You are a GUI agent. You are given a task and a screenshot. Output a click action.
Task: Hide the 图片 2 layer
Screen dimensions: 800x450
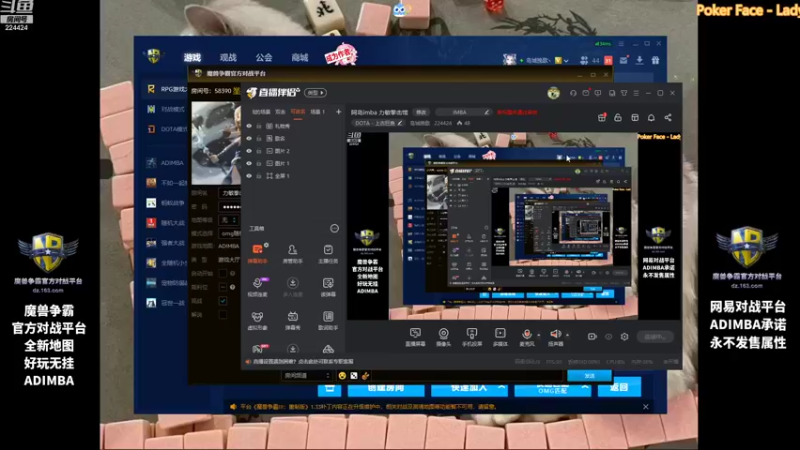[x=249, y=151]
